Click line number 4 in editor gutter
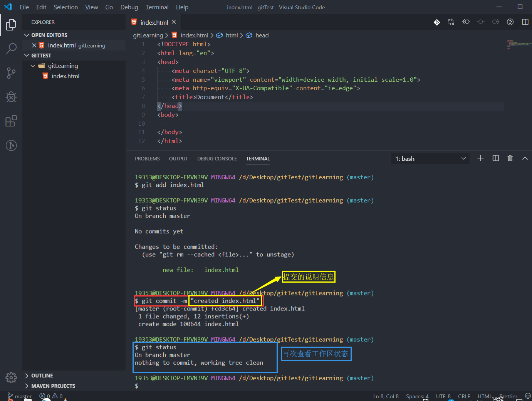Image resolution: width=532 pixels, height=401 pixels. pyautogui.click(x=143, y=71)
